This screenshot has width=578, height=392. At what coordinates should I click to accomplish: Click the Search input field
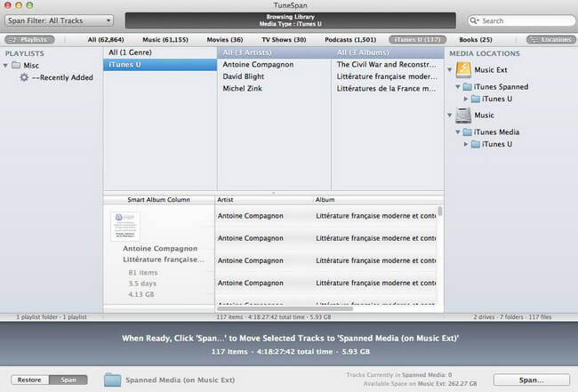521,20
